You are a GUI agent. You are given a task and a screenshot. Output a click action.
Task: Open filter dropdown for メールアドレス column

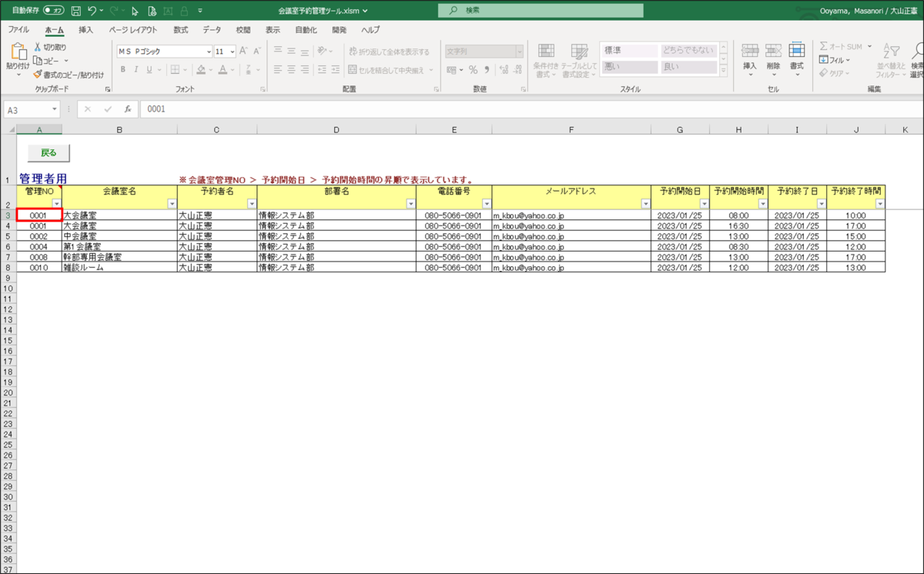coord(645,203)
